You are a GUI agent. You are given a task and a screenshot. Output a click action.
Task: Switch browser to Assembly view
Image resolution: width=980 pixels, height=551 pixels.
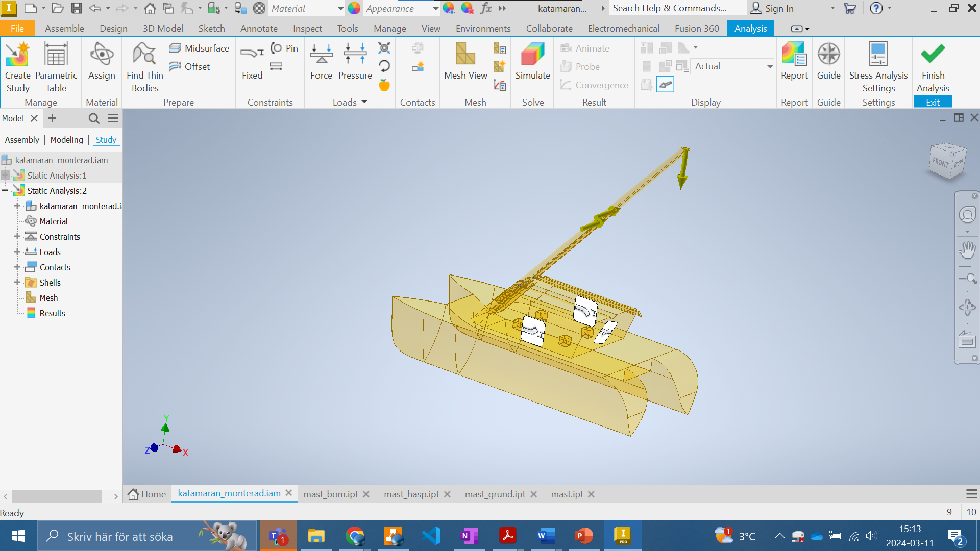pyautogui.click(x=22, y=140)
